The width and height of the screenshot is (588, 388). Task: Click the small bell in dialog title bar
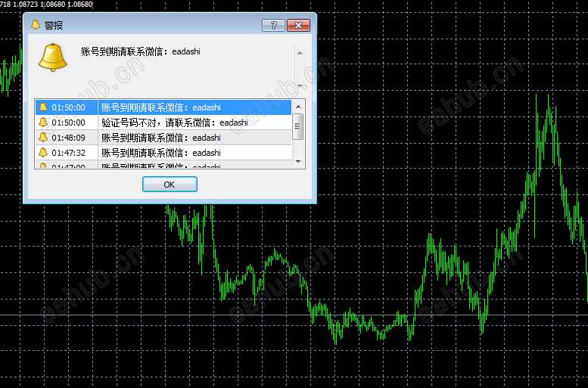(36, 25)
